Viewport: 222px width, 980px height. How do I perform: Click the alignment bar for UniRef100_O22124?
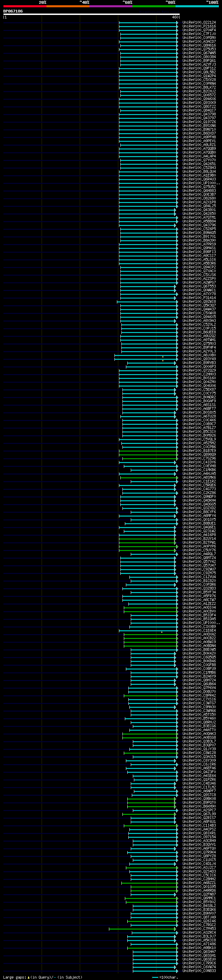click(148, 23)
